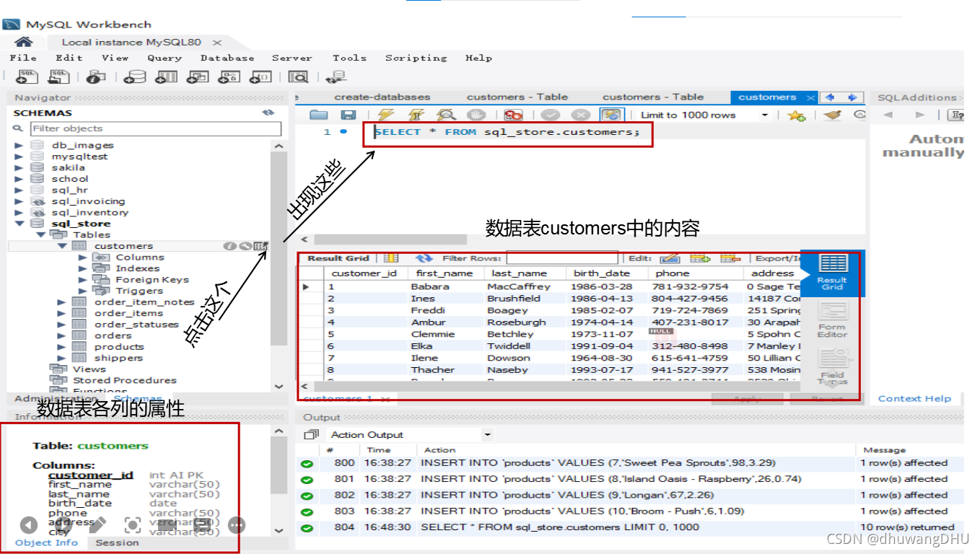Screen dimensions: 980x554
Task: Show customers table info icon
Action: point(230,246)
